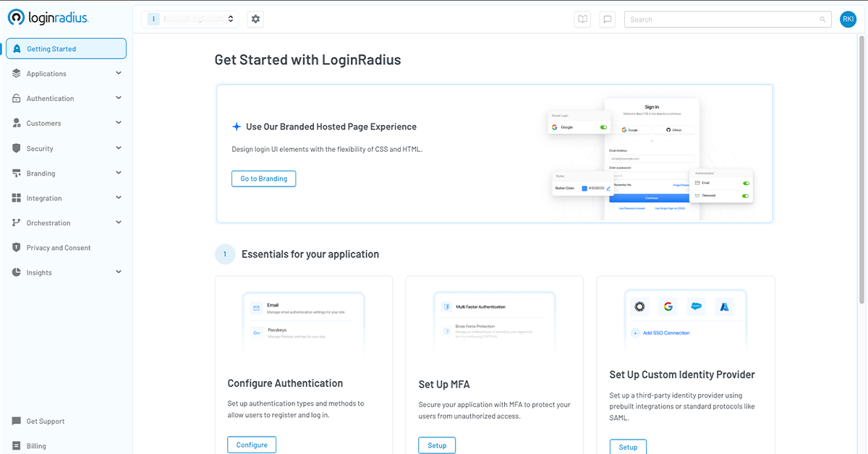
Task: Open the RKI user avatar
Action: (848, 20)
